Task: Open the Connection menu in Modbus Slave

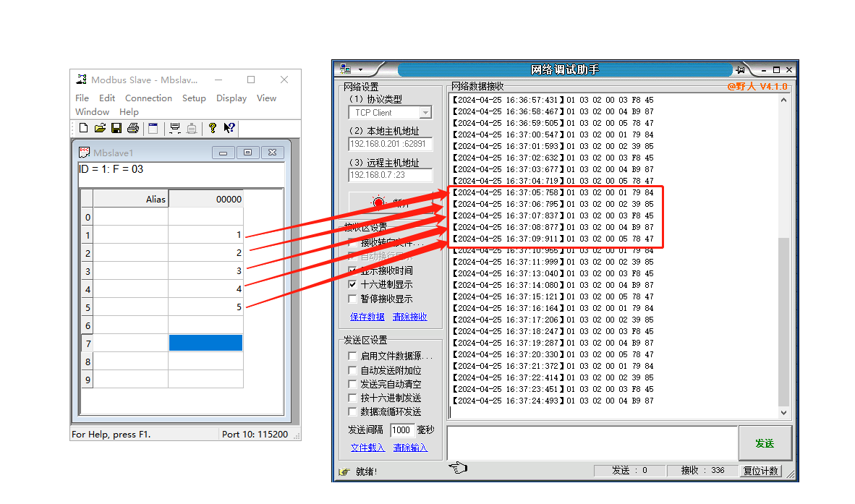Action: pos(148,98)
